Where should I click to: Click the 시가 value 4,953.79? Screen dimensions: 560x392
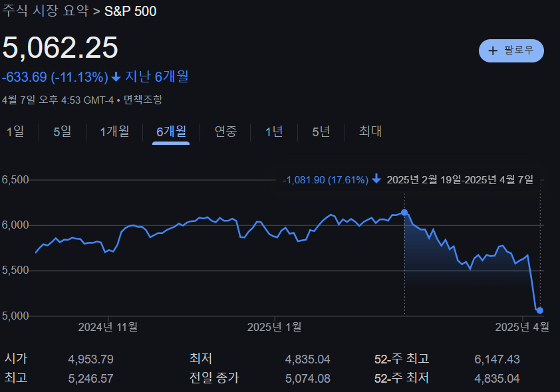pos(90,359)
